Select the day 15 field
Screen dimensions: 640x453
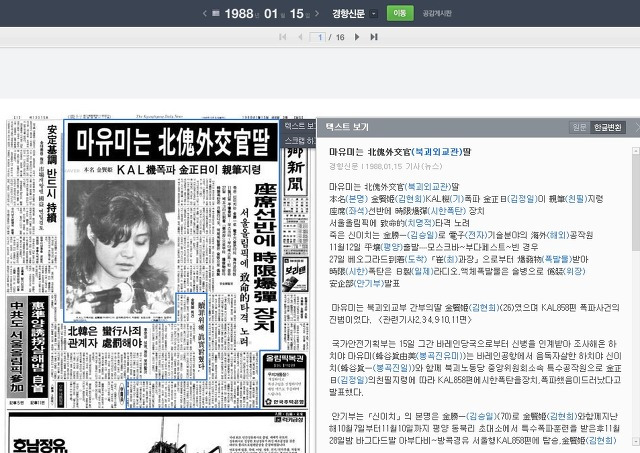[297, 13]
